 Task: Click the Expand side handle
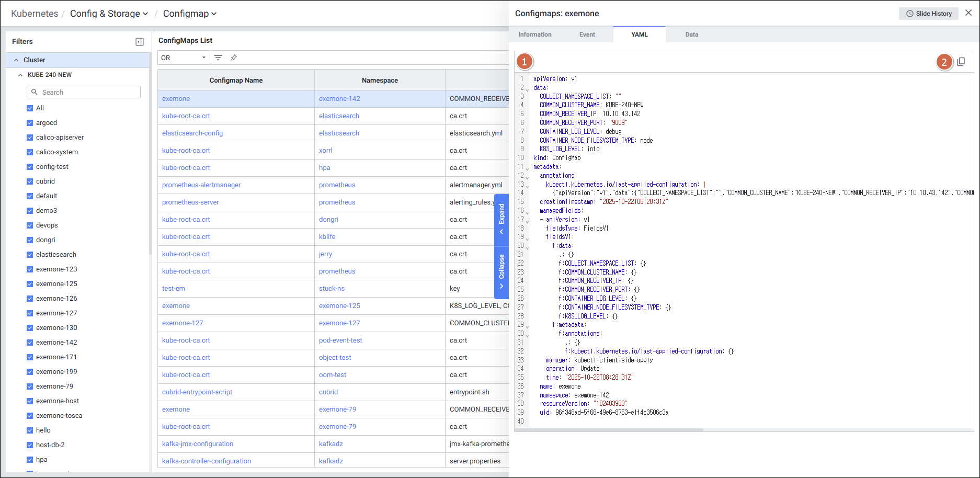point(502,219)
